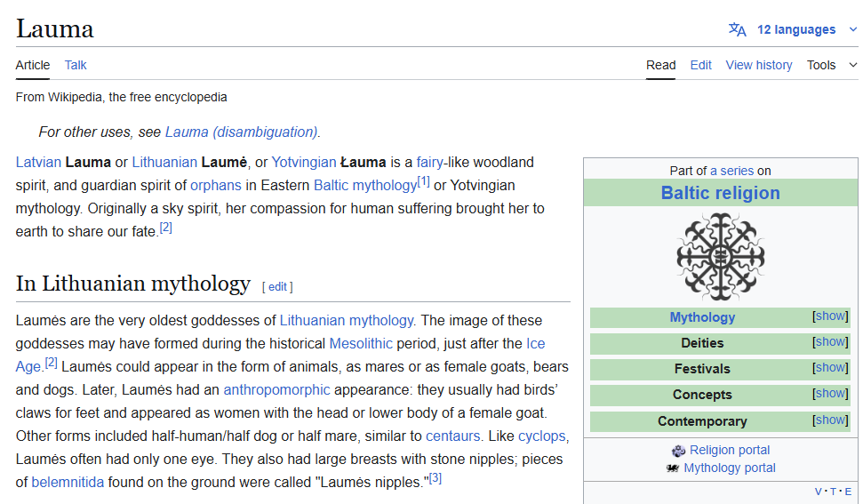
Task: Open the fairy link
Action: [429, 163]
